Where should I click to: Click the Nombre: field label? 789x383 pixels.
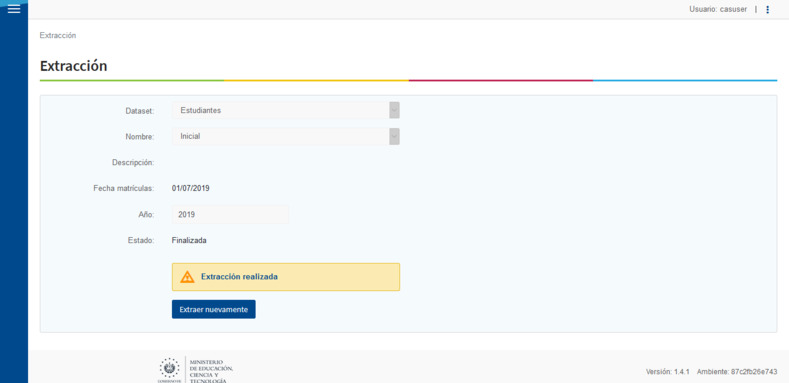(140, 136)
